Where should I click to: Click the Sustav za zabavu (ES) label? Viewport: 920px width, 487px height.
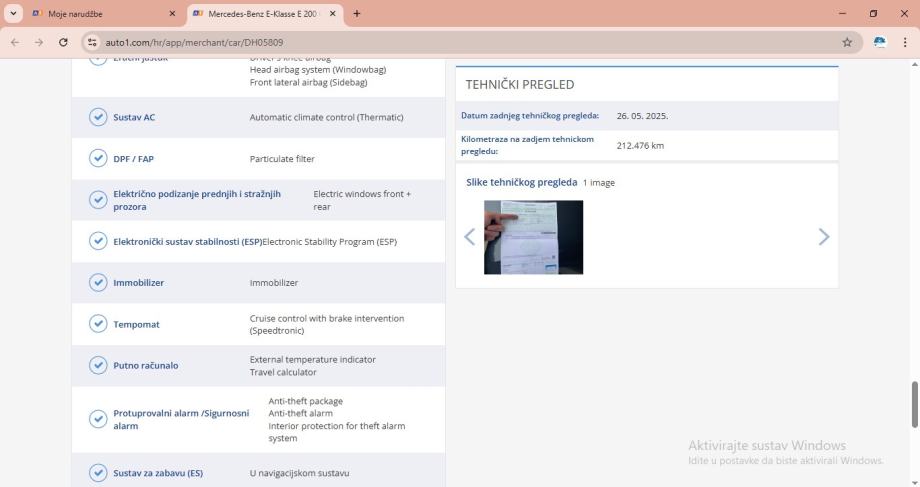coord(158,473)
